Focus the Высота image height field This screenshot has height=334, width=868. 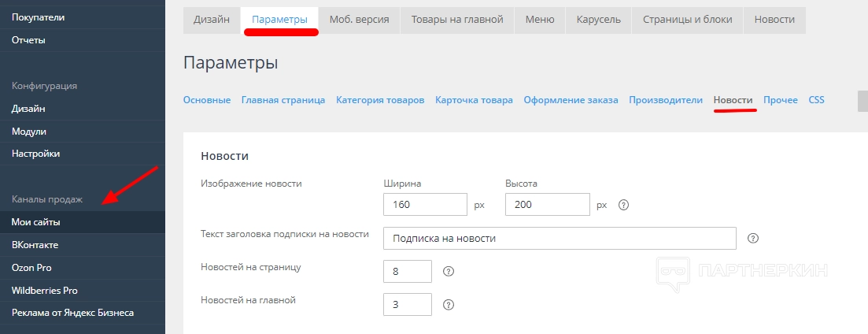tap(548, 205)
